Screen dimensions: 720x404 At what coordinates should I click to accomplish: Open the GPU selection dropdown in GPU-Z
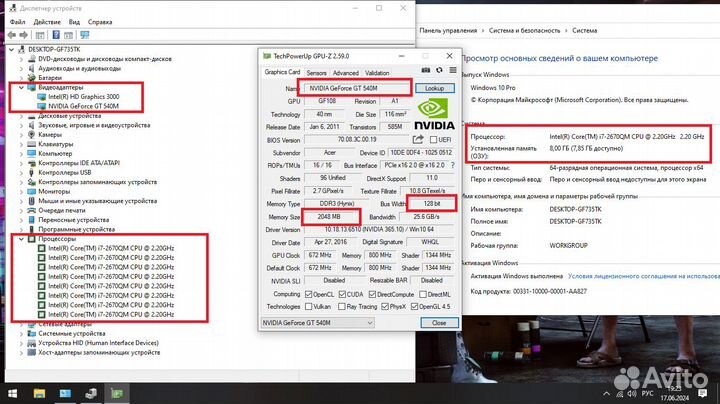pos(317,323)
